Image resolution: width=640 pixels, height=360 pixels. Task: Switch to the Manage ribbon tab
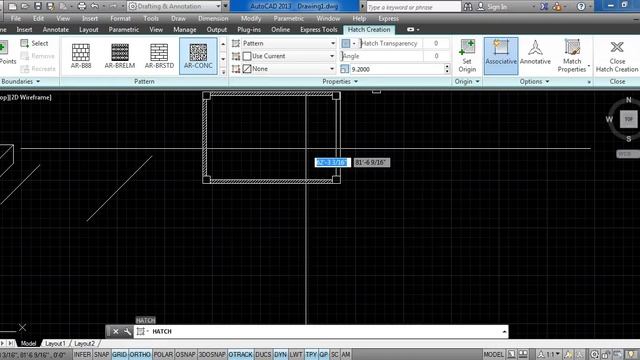tap(184, 29)
